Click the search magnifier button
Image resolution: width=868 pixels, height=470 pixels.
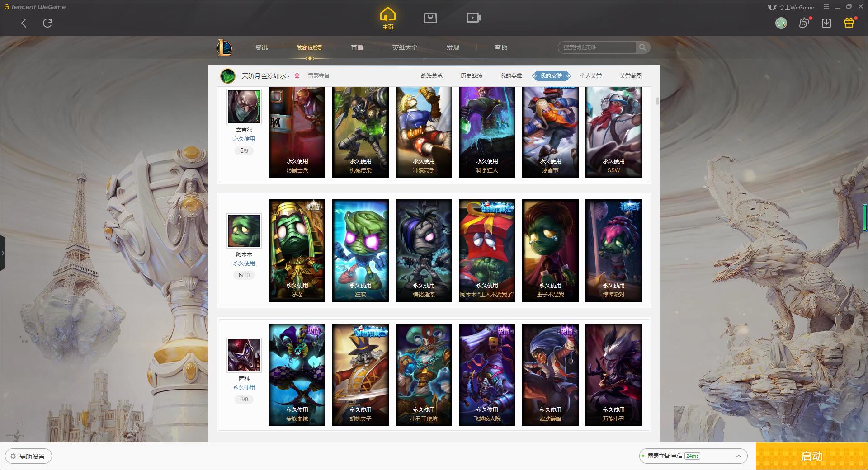click(x=642, y=47)
